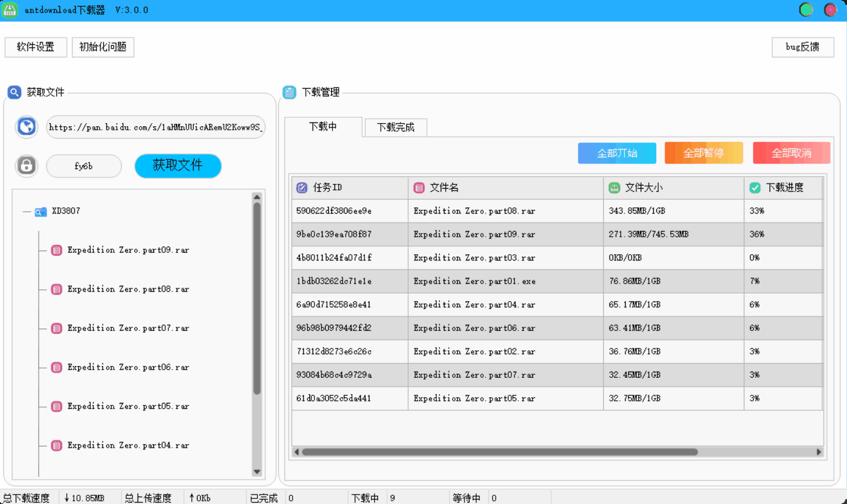Click the 文件名 column header icon
The width and height of the screenshot is (847, 504).
(419, 187)
